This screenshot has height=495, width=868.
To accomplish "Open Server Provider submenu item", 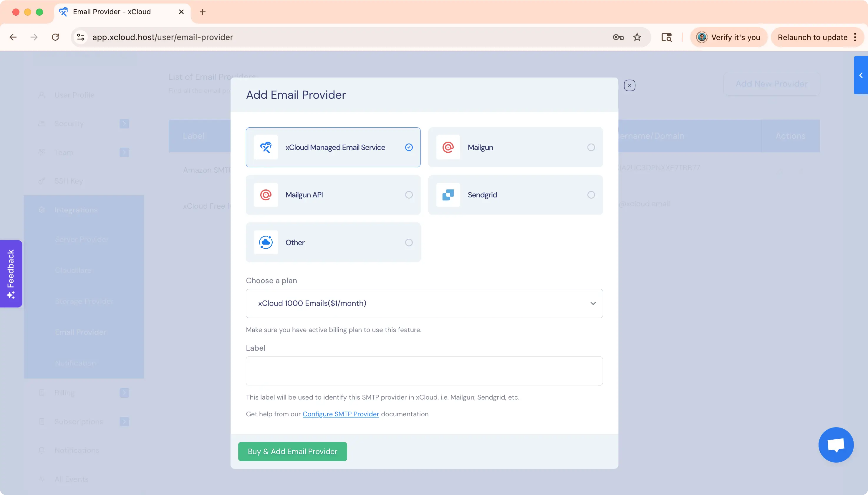I will (82, 239).
